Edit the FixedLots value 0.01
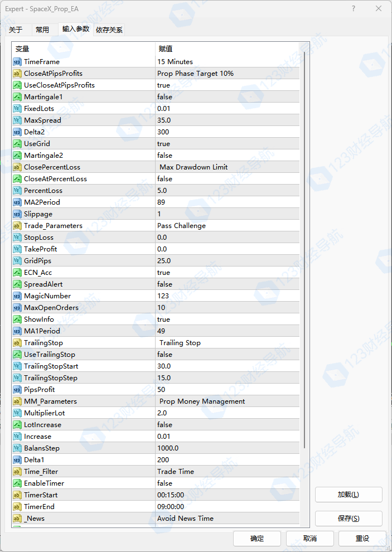This screenshot has height=552, width=392. [x=227, y=109]
